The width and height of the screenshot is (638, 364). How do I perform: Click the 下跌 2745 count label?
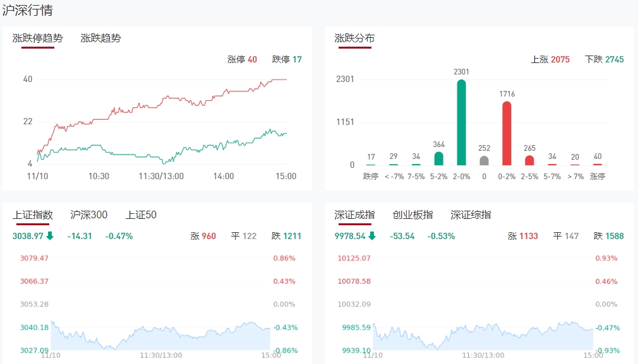click(x=604, y=59)
